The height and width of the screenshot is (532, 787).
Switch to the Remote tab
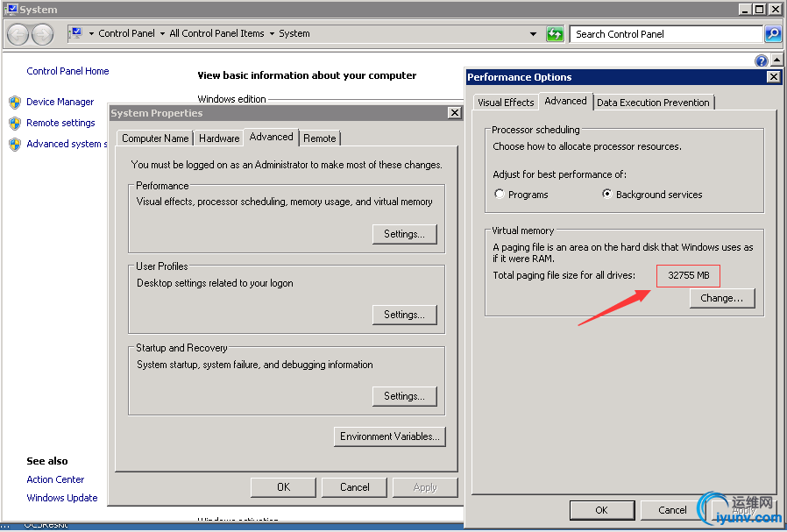click(320, 138)
